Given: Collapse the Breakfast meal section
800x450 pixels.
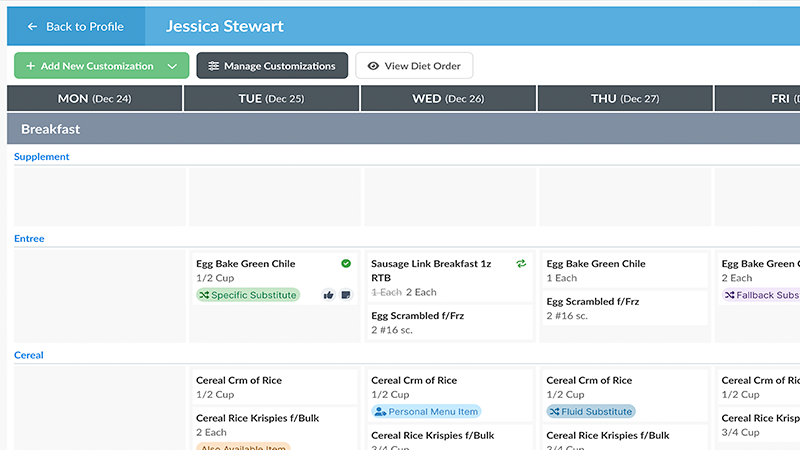Looking at the screenshot, I should pyautogui.click(x=50, y=129).
